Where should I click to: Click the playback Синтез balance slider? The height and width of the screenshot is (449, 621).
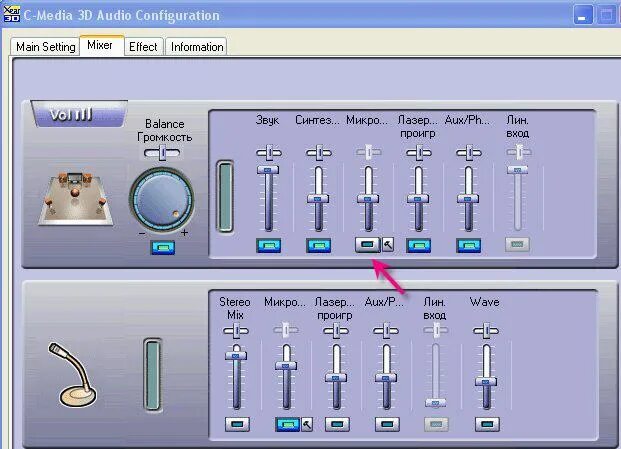(319, 152)
